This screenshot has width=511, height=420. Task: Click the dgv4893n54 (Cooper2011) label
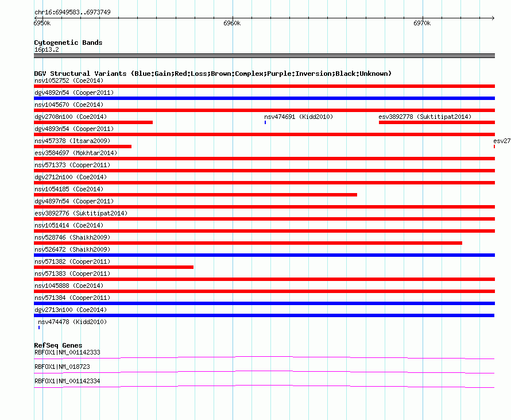[x=74, y=129]
